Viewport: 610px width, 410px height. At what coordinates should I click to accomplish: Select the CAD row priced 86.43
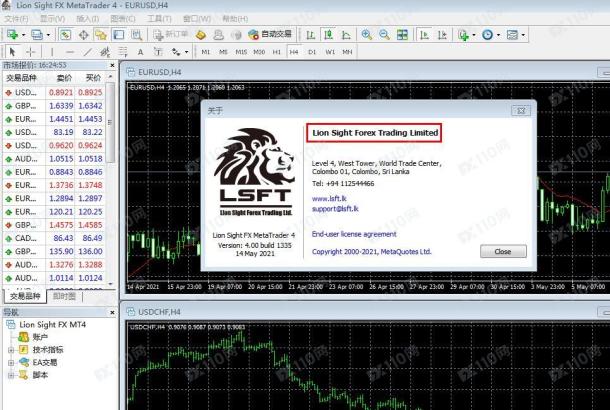point(54,238)
